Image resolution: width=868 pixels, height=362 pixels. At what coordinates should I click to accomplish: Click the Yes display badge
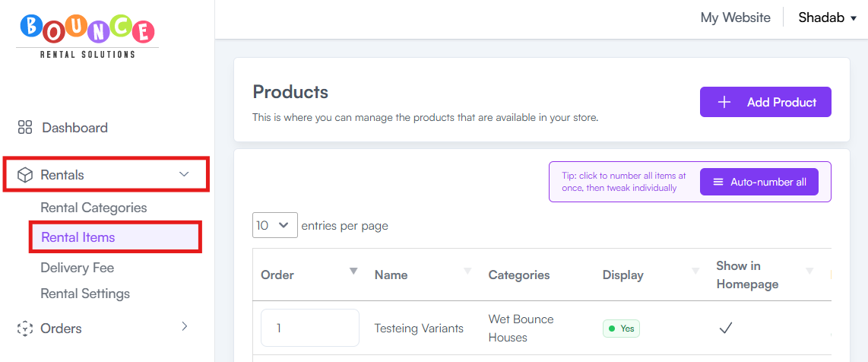621,329
